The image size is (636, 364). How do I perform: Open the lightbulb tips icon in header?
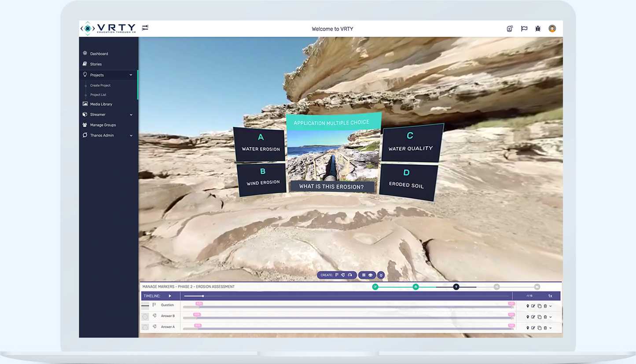click(x=510, y=29)
